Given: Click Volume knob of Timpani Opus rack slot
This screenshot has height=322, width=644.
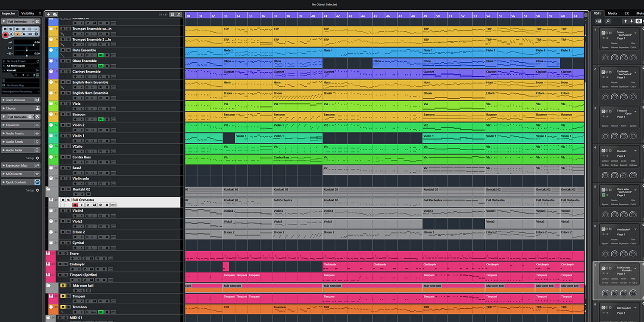Looking at the screenshot, I should [614, 136].
